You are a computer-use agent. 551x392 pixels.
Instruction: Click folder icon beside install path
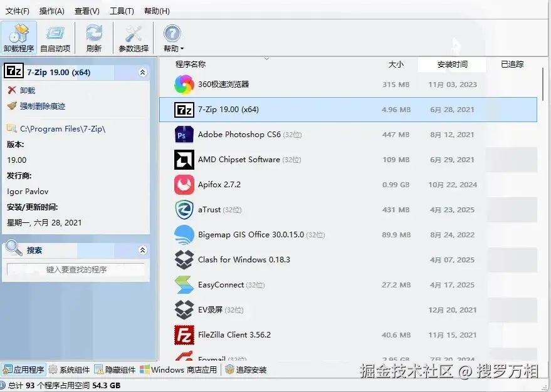click(x=11, y=128)
